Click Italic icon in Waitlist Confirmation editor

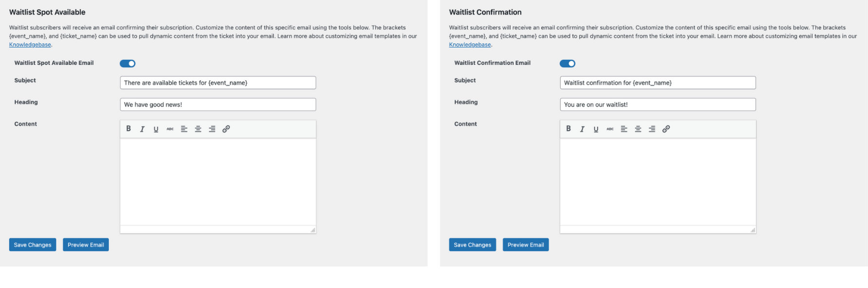(x=582, y=129)
